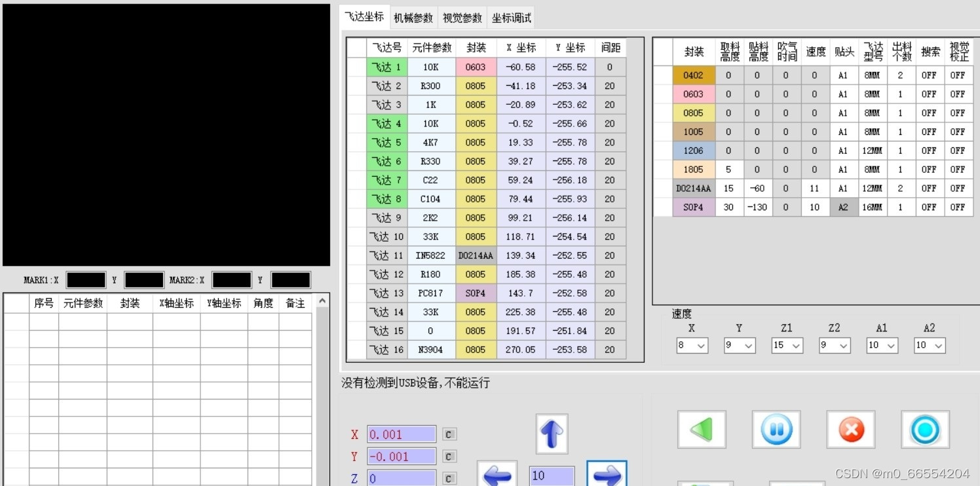Click the X coordinate field showing 0.001
Viewport: 980px width, 486px height.
tap(402, 434)
